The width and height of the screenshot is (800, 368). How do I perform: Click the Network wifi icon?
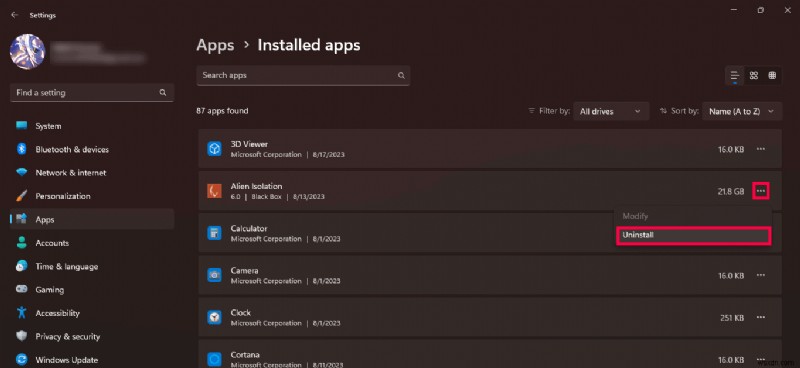pyautogui.click(x=21, y=173)
